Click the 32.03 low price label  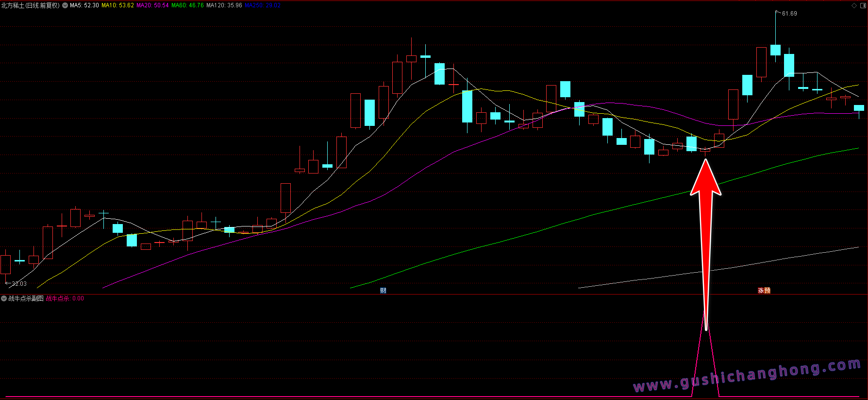pos(19,284)
